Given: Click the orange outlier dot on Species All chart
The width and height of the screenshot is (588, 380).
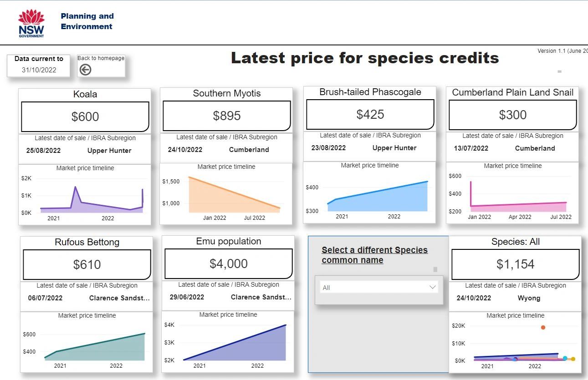Looking at the screenshot, I should tap(543, 327).
